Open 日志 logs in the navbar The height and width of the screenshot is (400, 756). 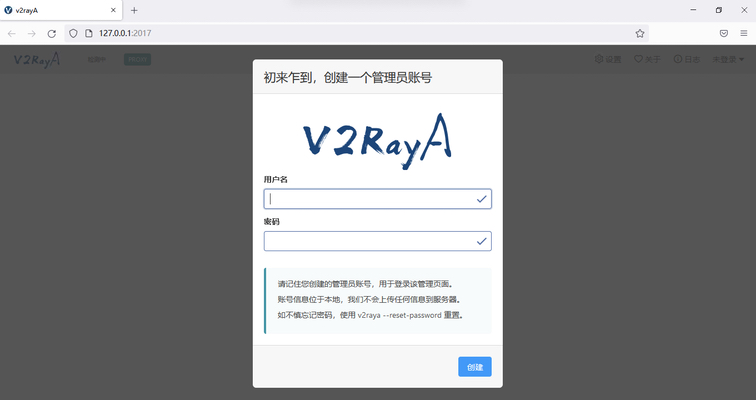(687, 59)
